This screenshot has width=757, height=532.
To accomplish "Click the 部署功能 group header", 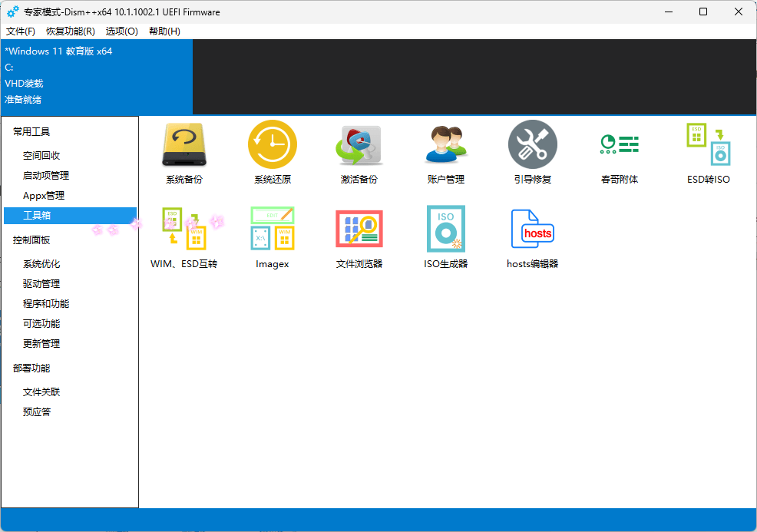I will tap(31, 368).
